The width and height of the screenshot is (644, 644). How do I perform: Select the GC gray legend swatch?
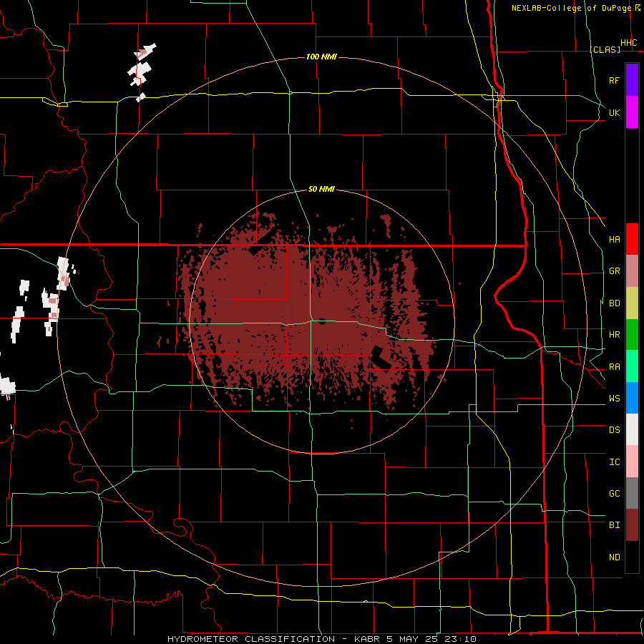[x=632, y=493]
